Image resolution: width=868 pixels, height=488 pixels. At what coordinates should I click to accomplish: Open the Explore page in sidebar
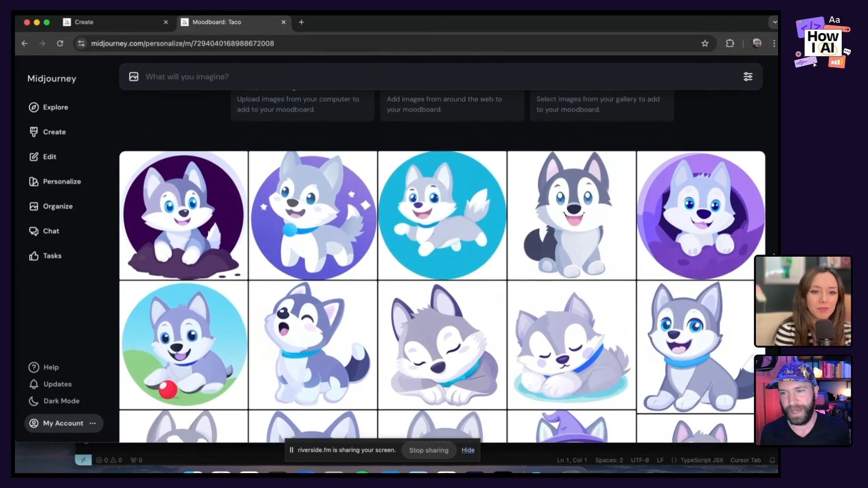(48, 107)
